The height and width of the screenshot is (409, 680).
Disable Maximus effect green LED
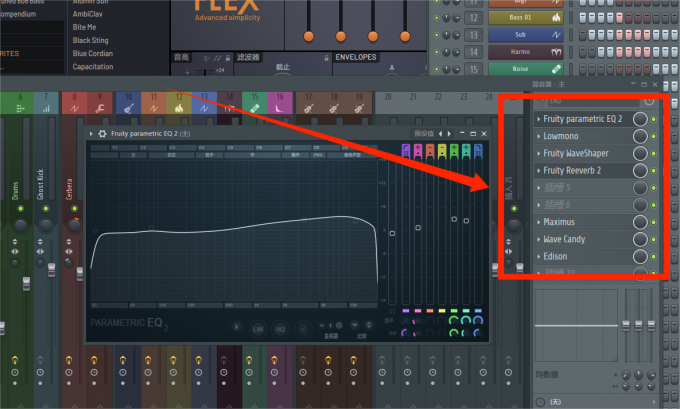point(654,222)
